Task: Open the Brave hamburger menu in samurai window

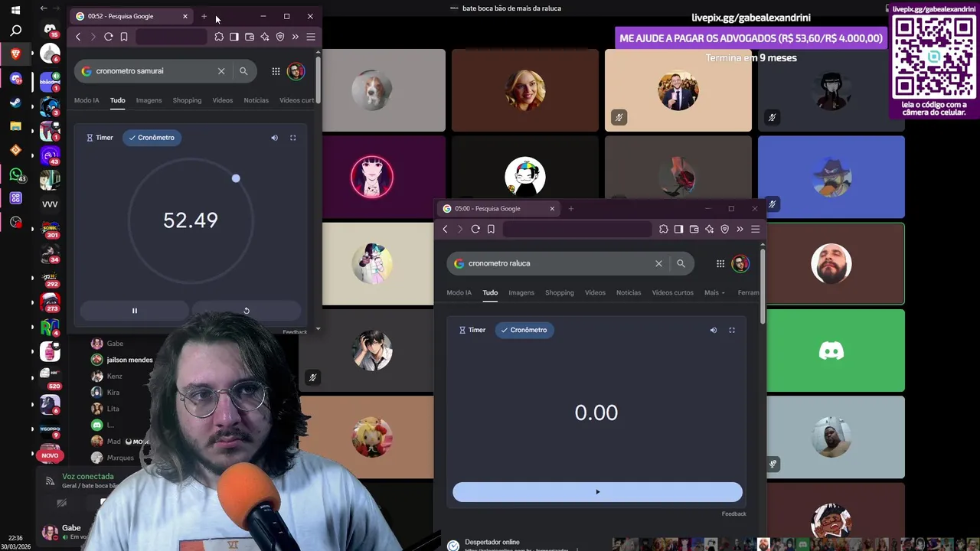Action: 311,37
